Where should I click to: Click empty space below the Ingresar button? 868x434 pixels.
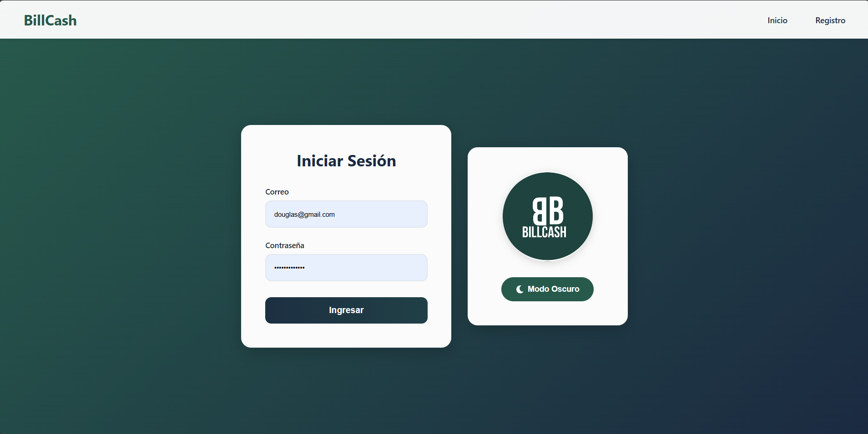pos(346,335)
